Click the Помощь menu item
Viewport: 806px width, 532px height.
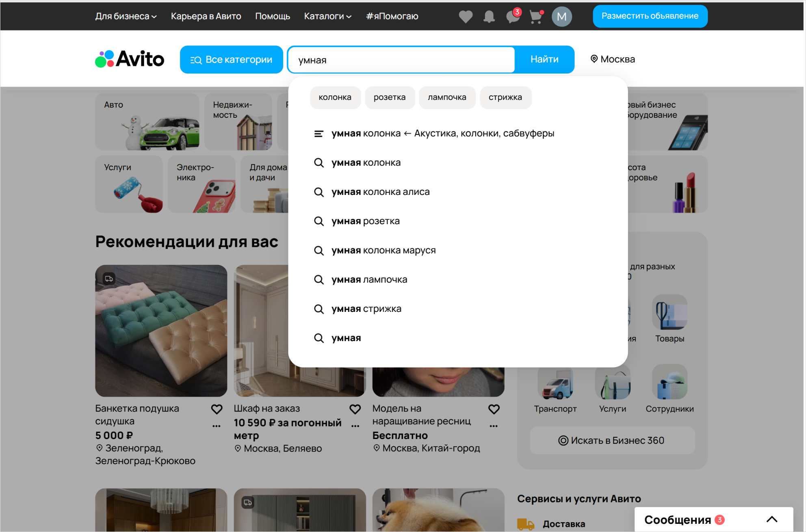click(x=272, y=16)
